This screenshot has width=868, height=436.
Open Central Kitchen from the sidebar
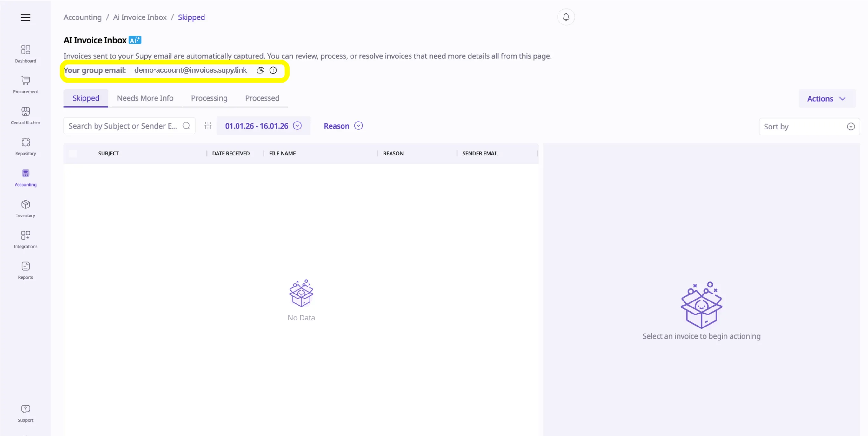point(25,116)
